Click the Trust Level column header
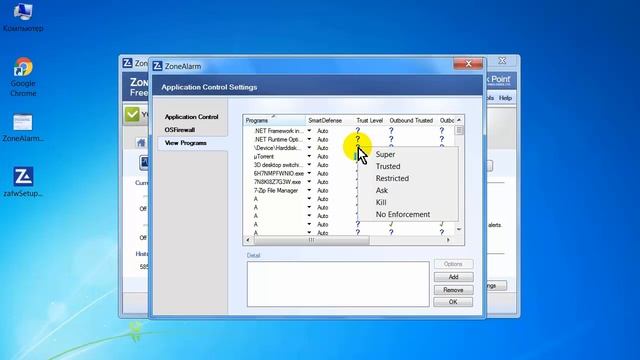The height and width of the screenshot is (360, 640). click(369, 120)
